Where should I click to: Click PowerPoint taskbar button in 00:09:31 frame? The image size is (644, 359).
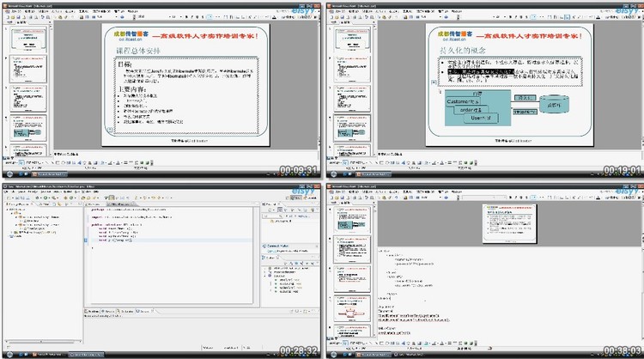(49, 174)
